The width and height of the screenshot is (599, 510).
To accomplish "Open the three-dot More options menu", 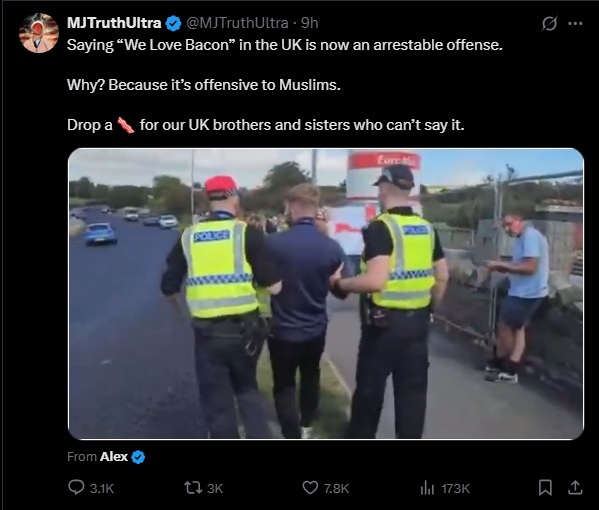I will [575, 23].
